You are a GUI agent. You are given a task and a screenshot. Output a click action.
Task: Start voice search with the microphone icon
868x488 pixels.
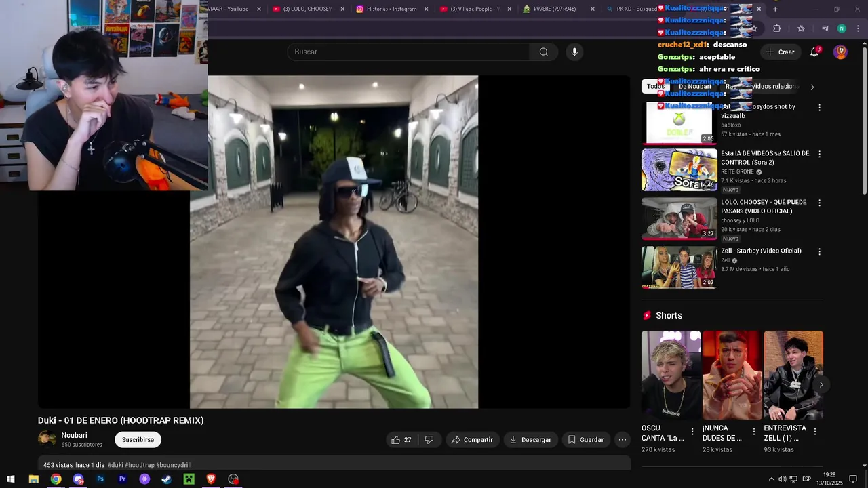click(574, 52)
